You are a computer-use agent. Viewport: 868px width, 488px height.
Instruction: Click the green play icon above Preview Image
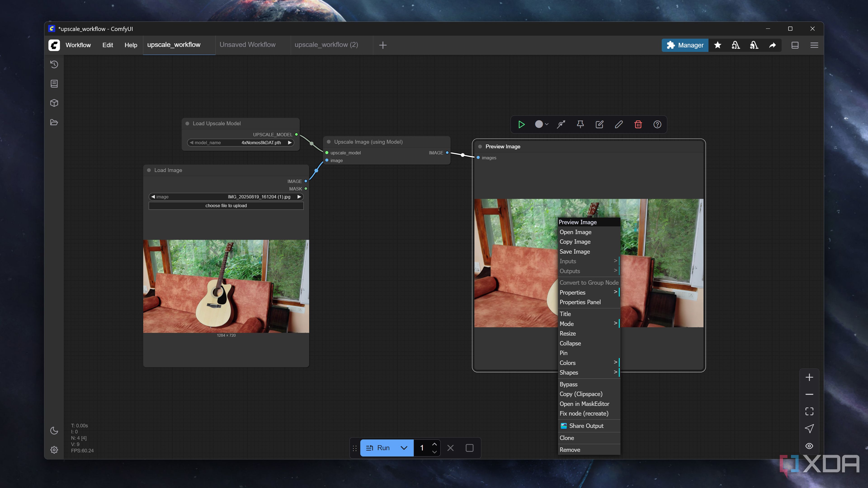(521, 125)
